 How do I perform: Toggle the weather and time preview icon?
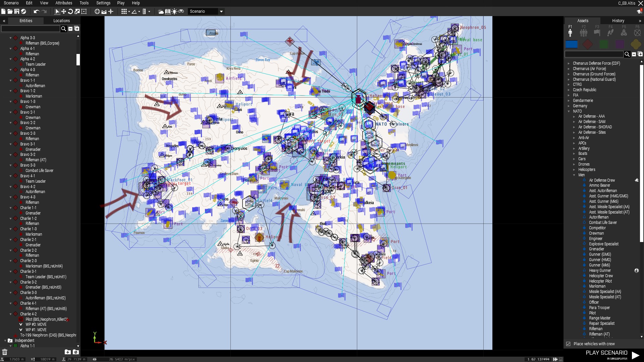[x=161, y=11]
